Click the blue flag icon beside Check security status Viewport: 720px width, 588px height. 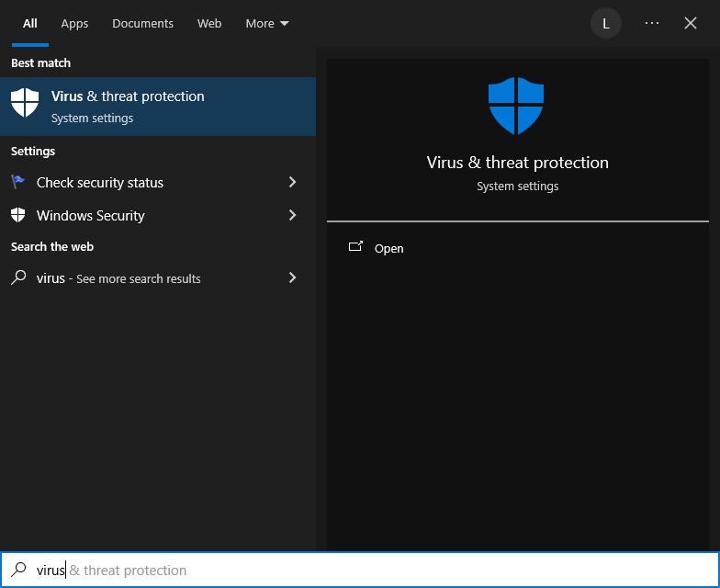click(18, 182)
